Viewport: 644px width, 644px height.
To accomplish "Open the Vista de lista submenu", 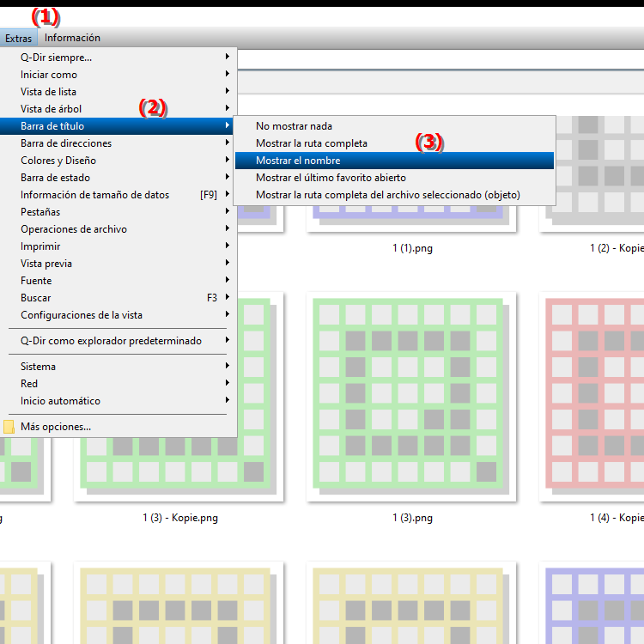I will click(118, 92).
